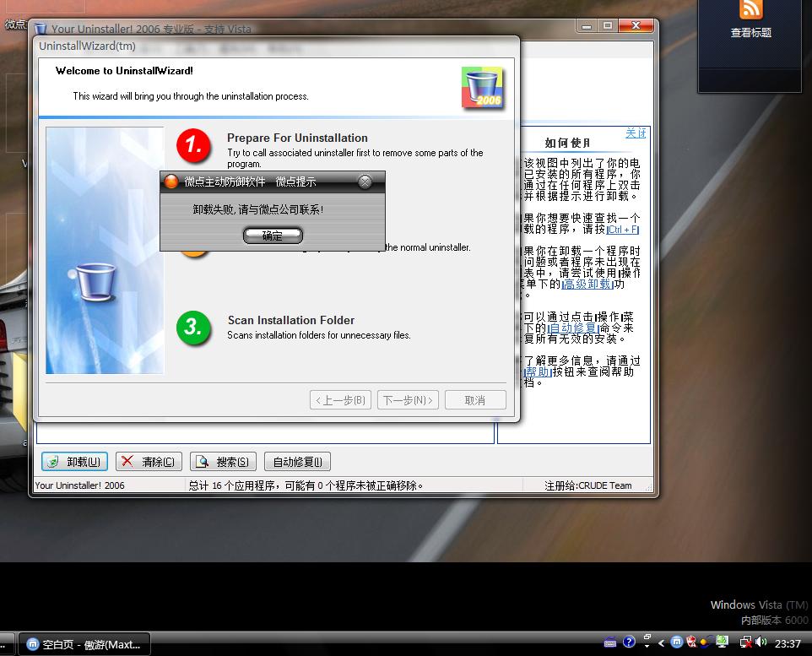Cancel the wizard with 取消
This screenshot has height=656, width=812.
(475, 400)
